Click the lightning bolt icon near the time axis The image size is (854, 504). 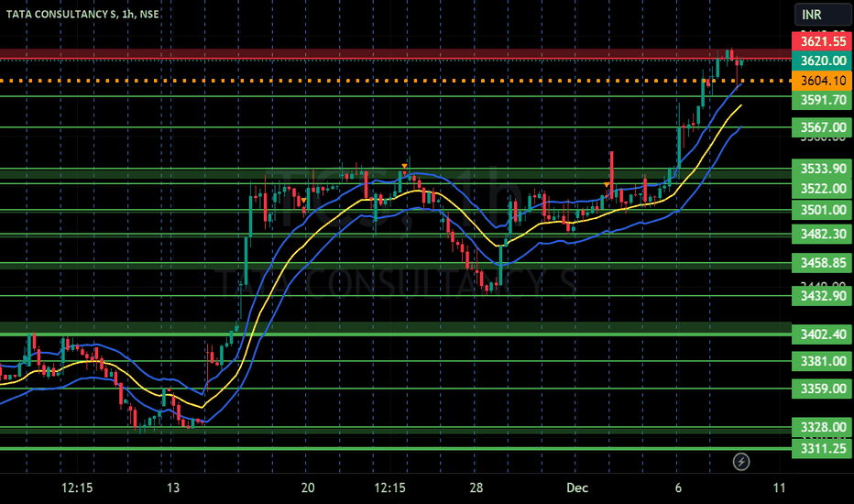[740, 462]
